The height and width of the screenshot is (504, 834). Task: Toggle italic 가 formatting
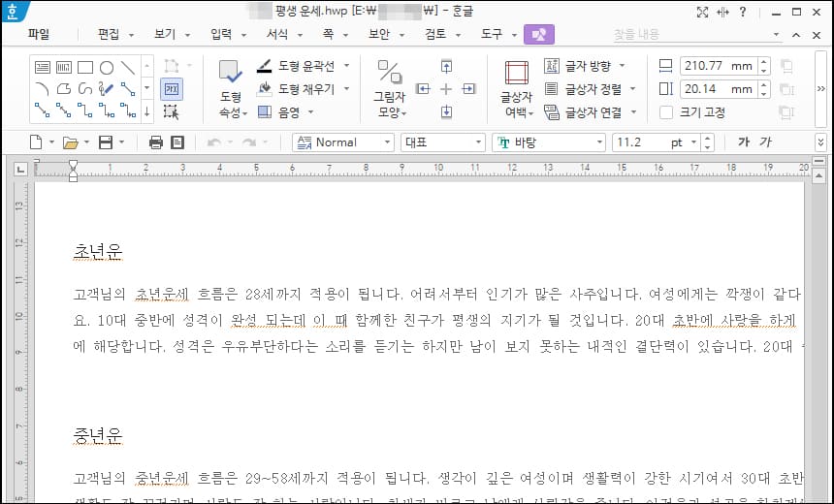point(765,142)
